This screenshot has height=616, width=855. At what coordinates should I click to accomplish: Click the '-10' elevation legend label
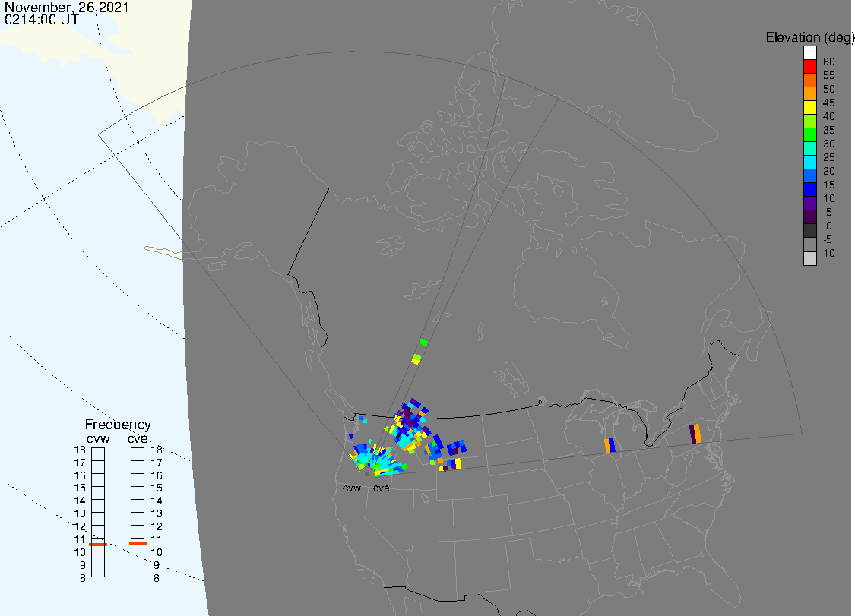(x=828, y=253)
